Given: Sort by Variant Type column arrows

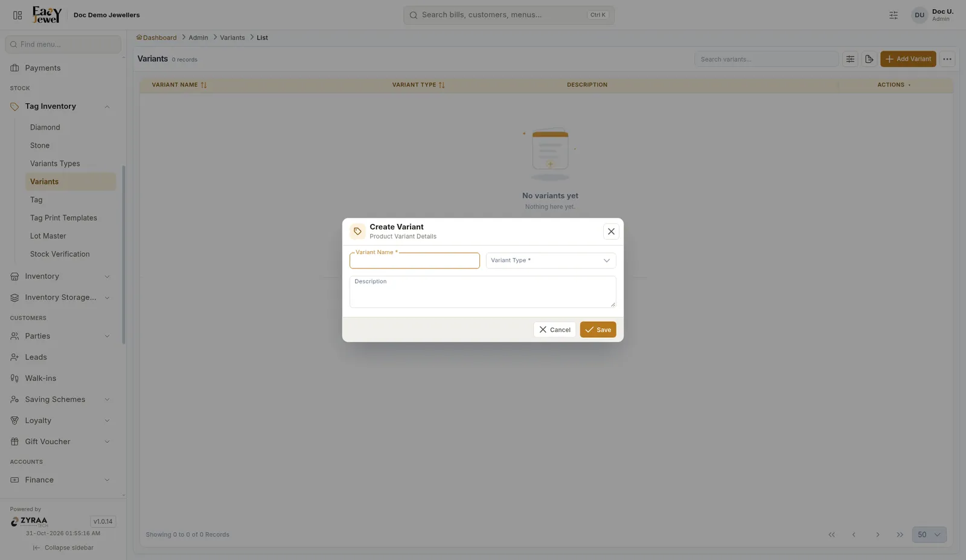Looking at the screenshot, I should (441, 85).
